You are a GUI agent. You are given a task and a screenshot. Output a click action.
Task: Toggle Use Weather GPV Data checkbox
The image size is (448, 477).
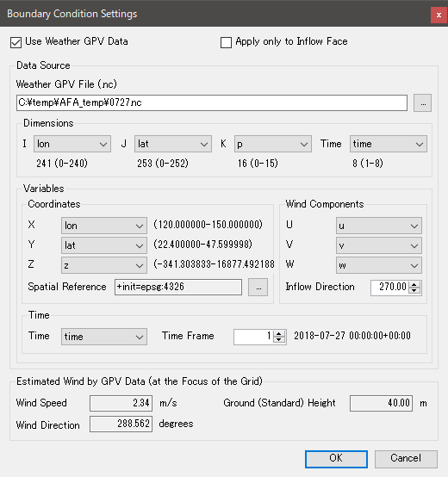[x=16, y=42]
